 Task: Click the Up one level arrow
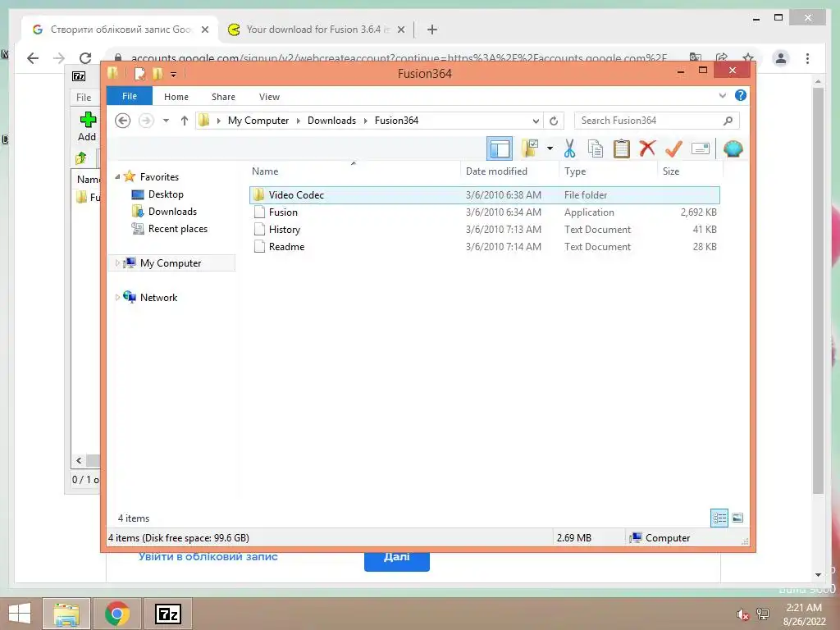pos(185,121)
